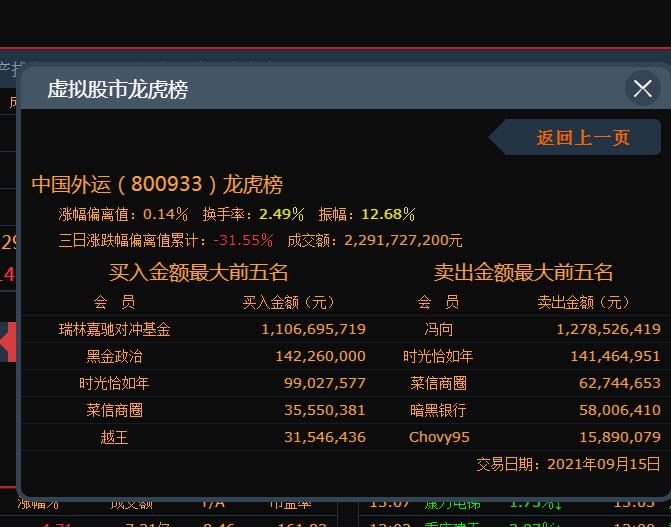Click 时光恰如年 in the sell list
This screenshot has width=671, height=527.
point(438,356)
